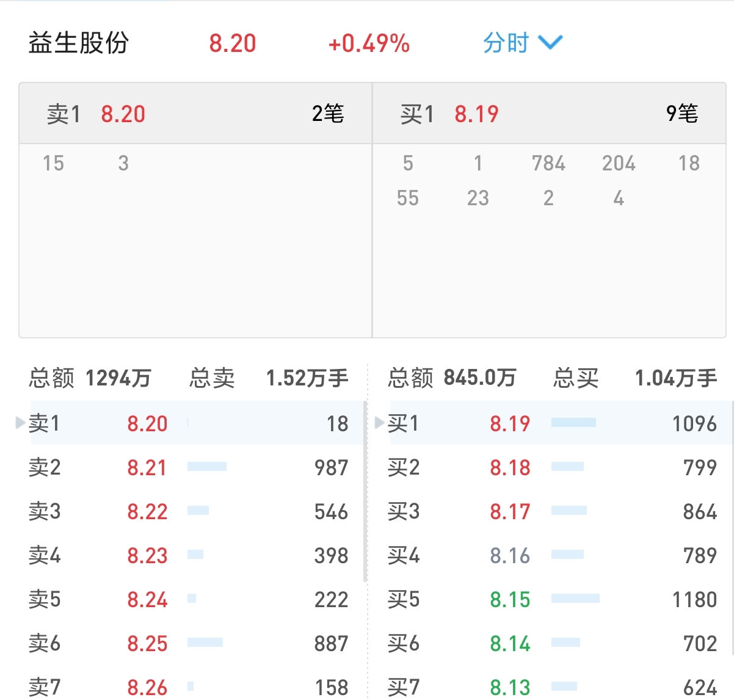Click the volume bar in 买1 row
Viewport: 734px width, 700px height.
click(573, 423)
